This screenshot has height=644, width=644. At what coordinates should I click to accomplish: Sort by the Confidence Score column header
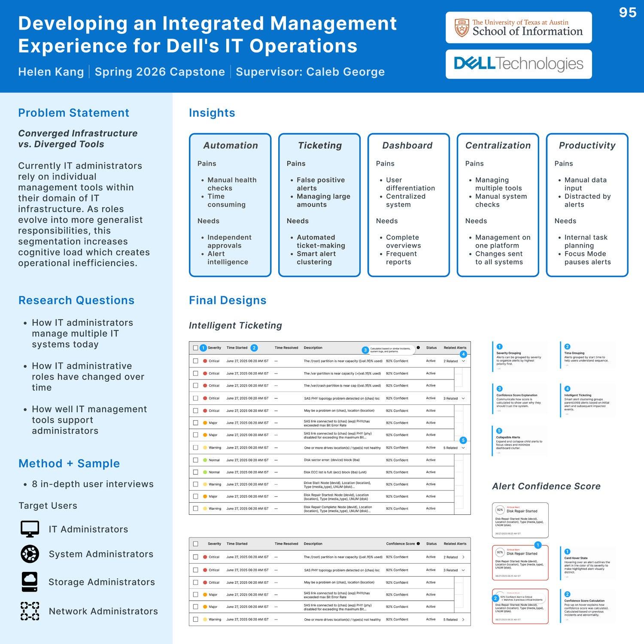[401, 544]
